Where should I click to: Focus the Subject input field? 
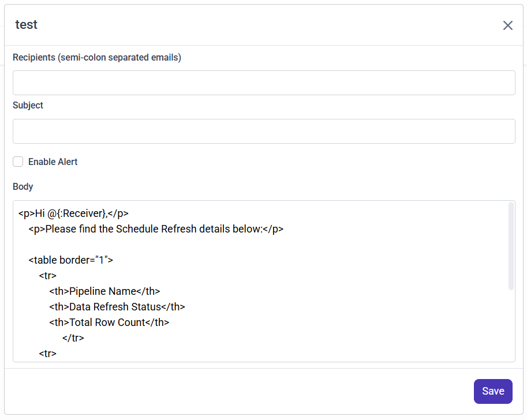pyautogui.click(x=264, y=132)
